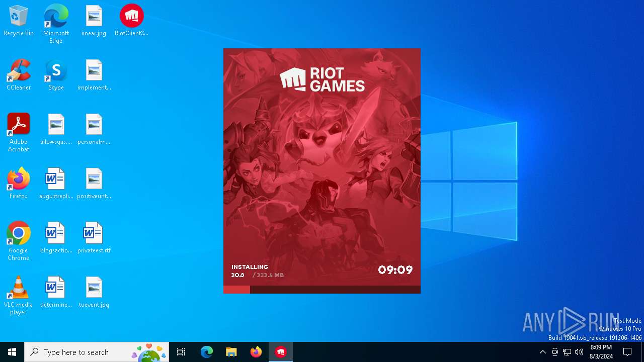Select the blogsactio... Word document

[x=56, y=238]
